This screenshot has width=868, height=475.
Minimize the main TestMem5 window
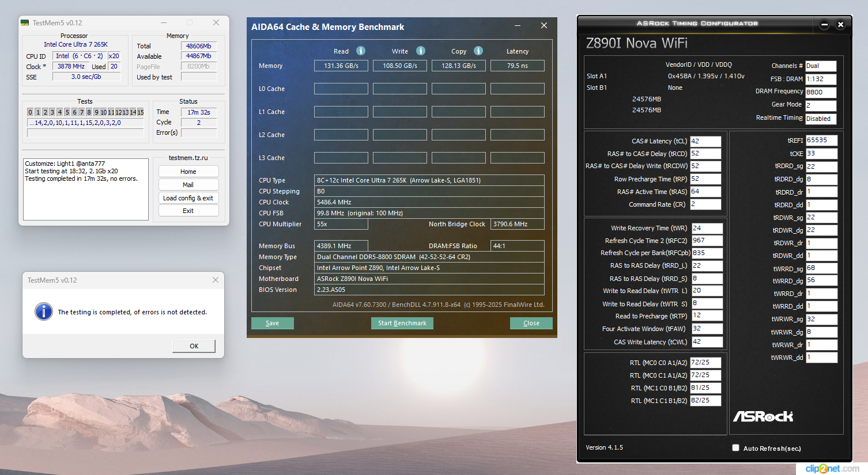(x=163, y=22)
